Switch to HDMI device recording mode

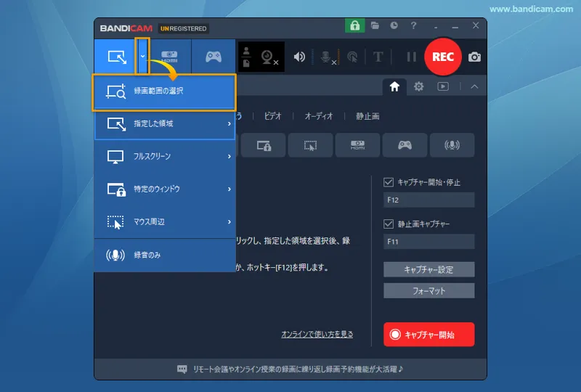pos(169,57)
